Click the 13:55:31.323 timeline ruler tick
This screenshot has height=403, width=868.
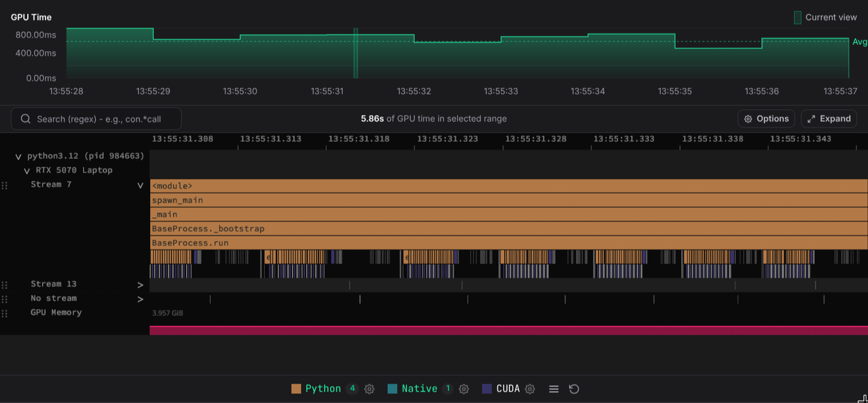click(x=447, y=139)
